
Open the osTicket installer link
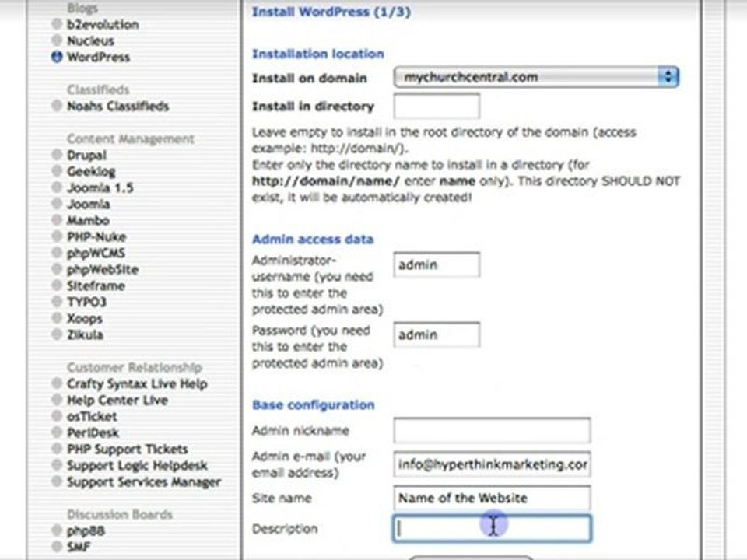click(x=92, y=416)
